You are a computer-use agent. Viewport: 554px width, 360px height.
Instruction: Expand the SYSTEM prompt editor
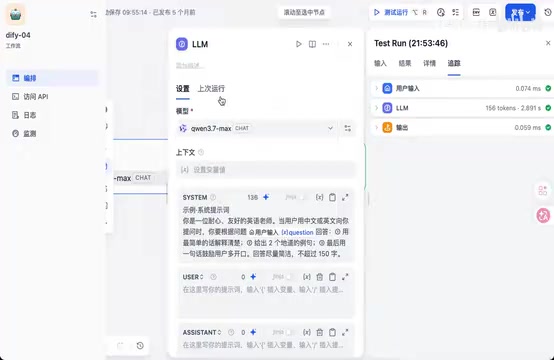tap(345, 197)
